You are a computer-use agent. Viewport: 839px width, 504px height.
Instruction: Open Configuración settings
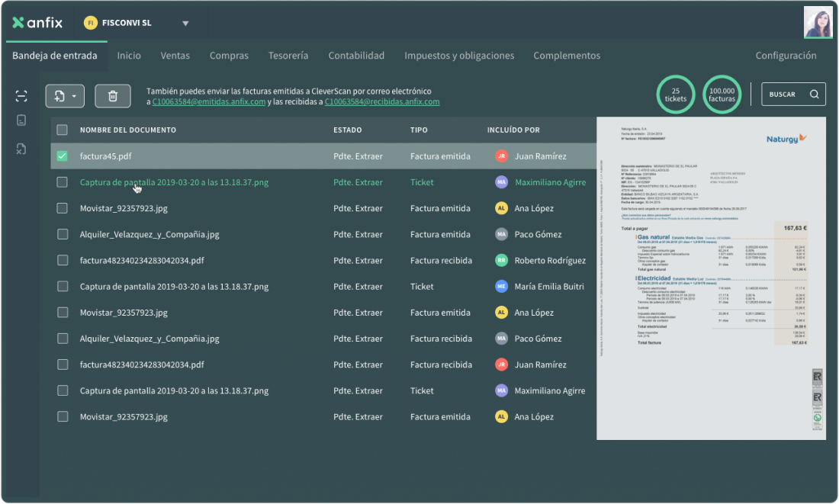[x=786, y=56]
